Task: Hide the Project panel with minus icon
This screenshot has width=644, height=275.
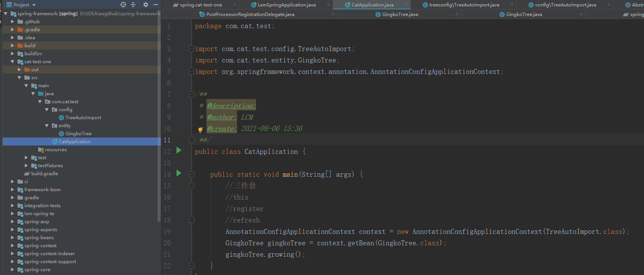Action: coord(156,5)
